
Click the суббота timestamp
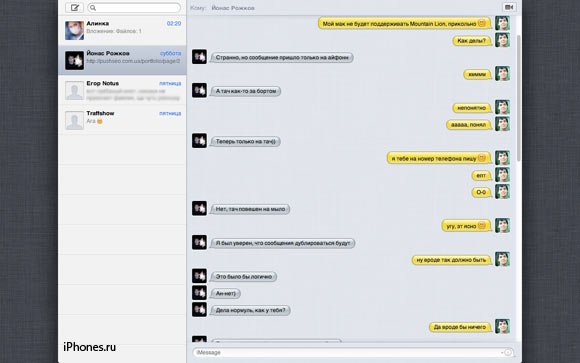pyautogui.click(x=171, y=53)
